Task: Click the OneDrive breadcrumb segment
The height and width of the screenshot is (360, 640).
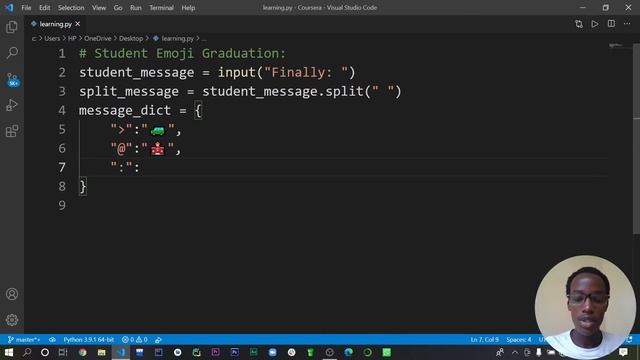Action: 98,38
